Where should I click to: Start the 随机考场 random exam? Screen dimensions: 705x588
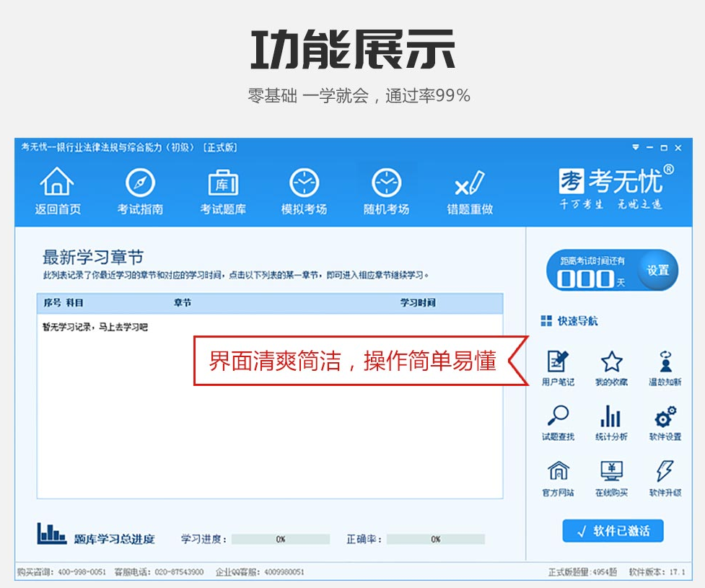pos(386,183)
